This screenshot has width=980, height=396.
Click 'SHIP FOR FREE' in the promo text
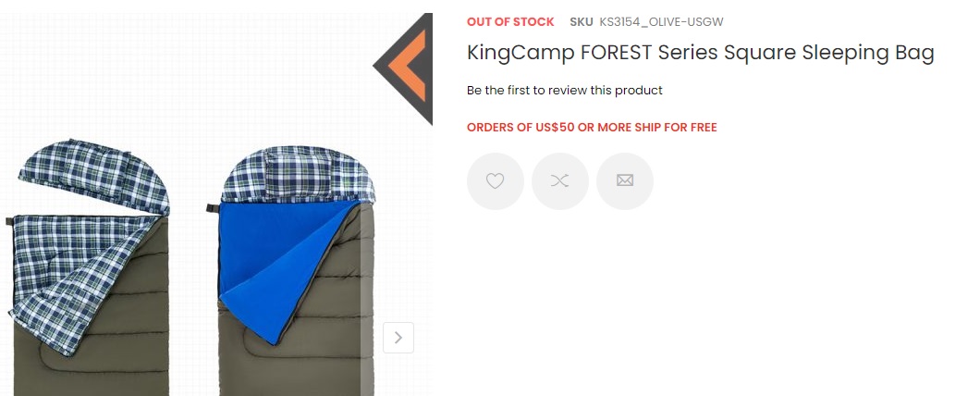tap(674, 128)
